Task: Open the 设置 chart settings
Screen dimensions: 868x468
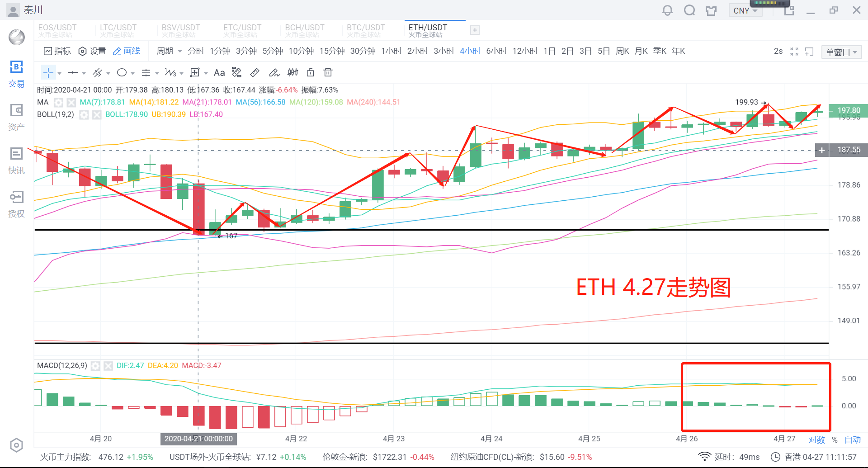Action: (92, 51)
